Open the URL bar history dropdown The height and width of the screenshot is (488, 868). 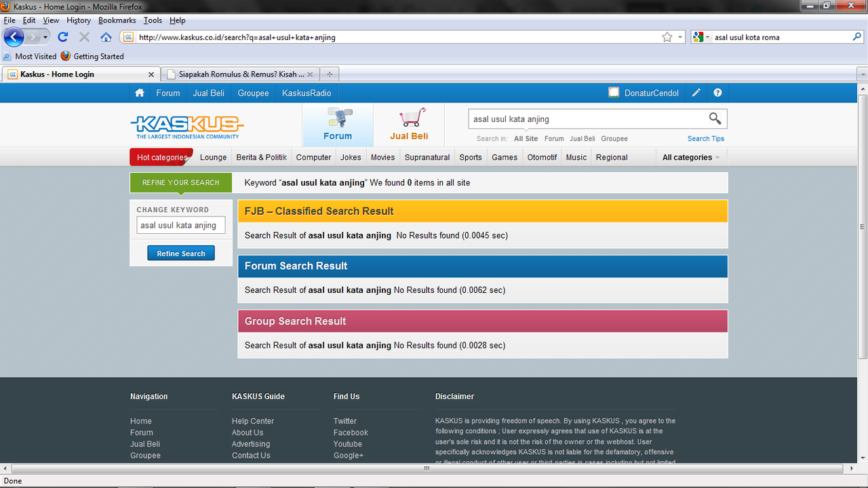[x=680, y=37]
